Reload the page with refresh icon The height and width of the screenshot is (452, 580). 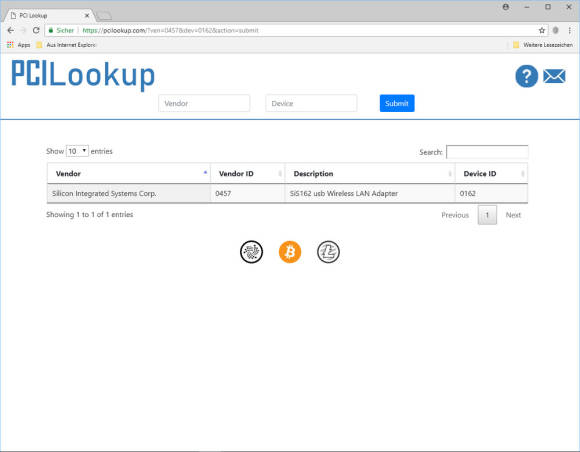coord(36,30)
